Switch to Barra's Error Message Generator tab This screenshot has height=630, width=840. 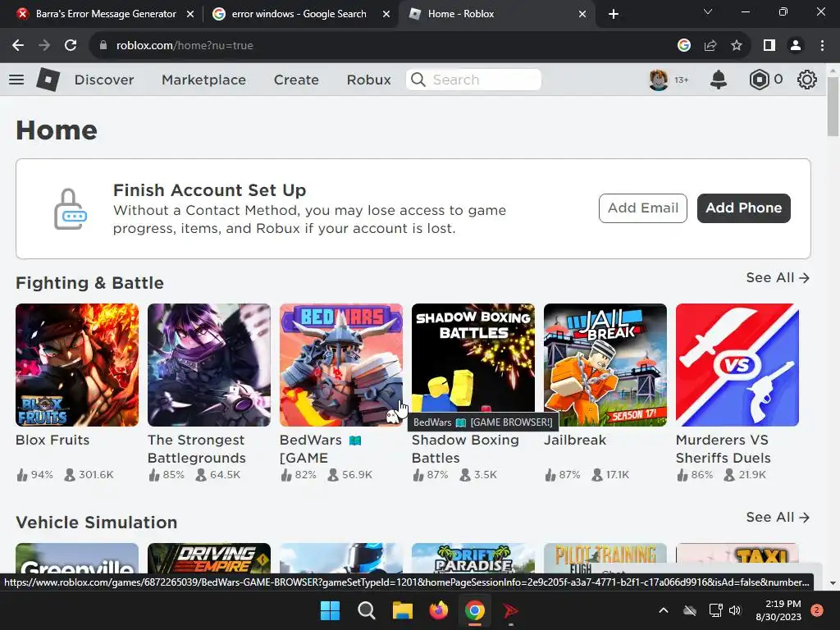[x=106, y=14]
